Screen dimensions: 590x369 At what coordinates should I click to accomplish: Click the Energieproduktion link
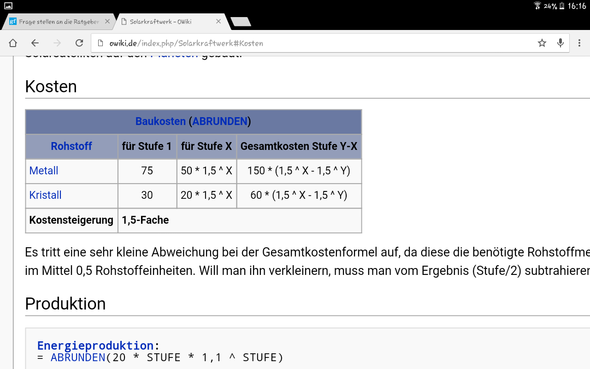[x=95, y=345]
